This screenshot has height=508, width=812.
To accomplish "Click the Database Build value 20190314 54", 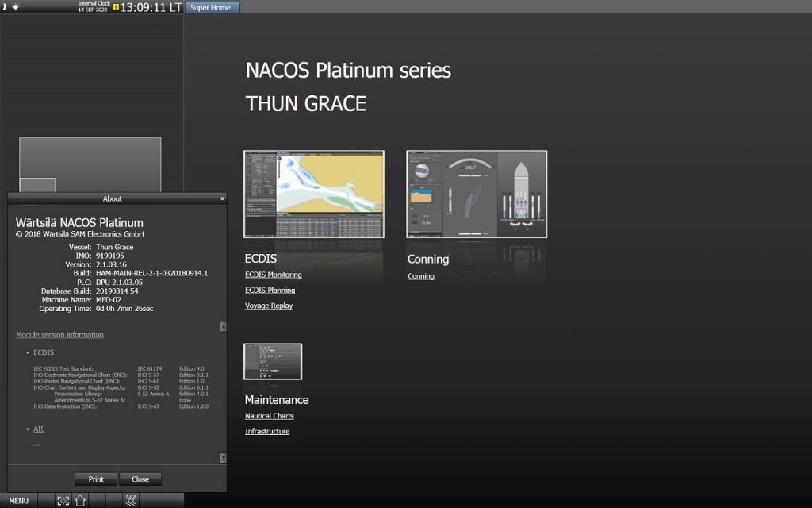I will pos(117,291).
